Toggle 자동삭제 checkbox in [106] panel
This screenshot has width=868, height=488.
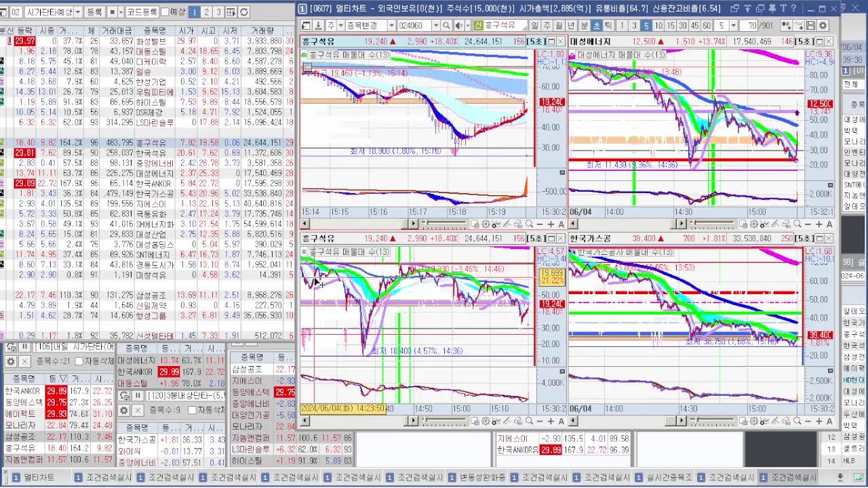[x=79, y=361]
